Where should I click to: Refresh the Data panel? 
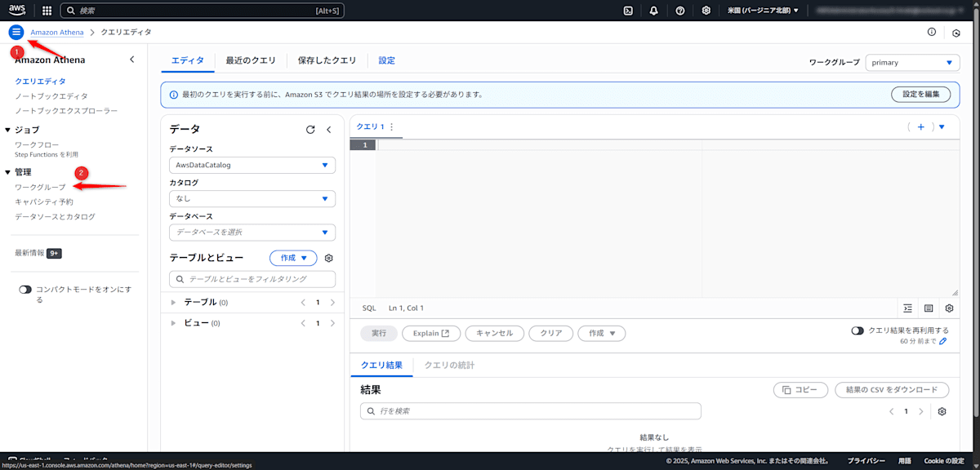[x=310, y=129]
